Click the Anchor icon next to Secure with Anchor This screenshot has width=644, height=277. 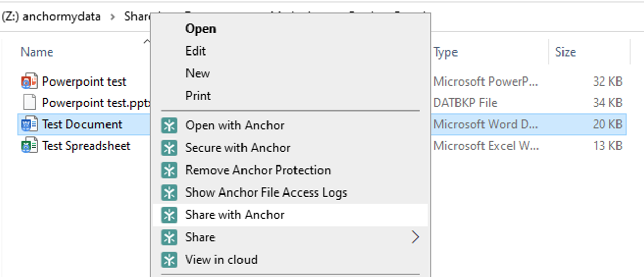point(169,148)
